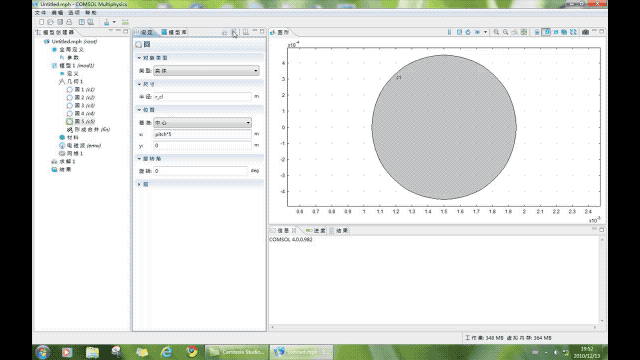The width and height of the screenshot is (640, 360).
Task: Click the Open file toolbar icon
Action: (x=51, y=22)
